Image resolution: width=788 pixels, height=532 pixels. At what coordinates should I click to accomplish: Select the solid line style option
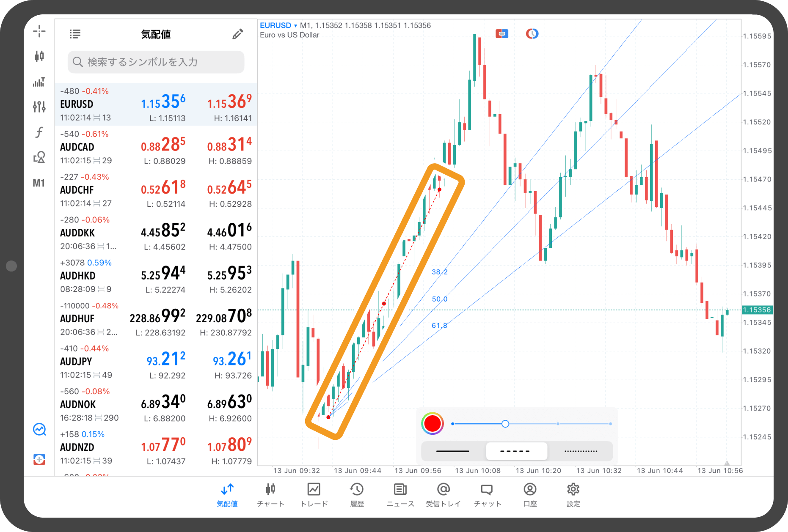point(452,451)
